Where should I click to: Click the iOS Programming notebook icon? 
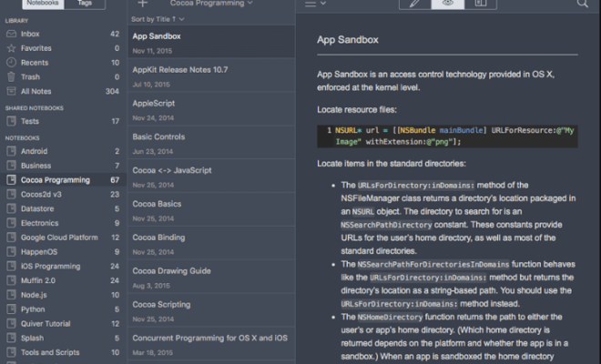point(12,266)
